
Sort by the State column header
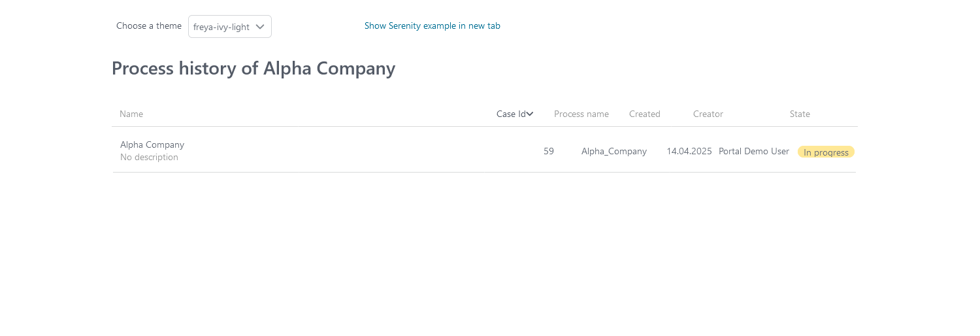800,114
